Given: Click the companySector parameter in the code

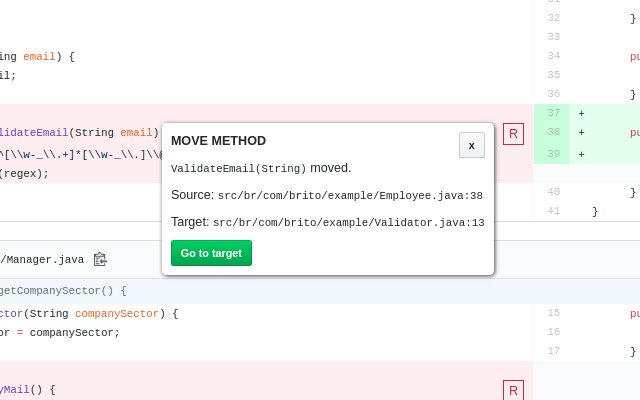Looking at the screenshot, I should [116, 313].
